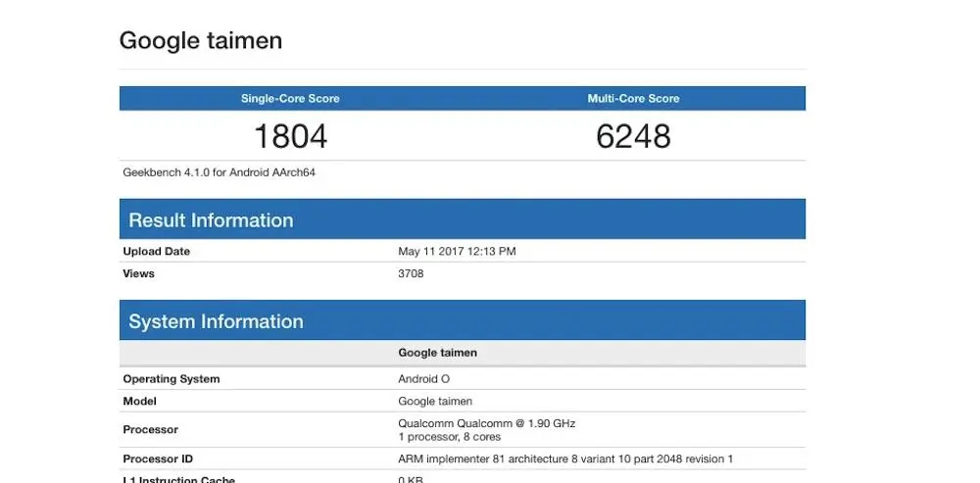Select the Upload Date label
980x483 pixels.
156,251
